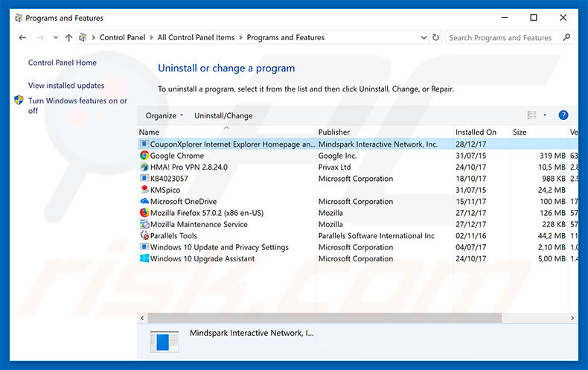
Task: Select Windows 10 Update and Privacy Settings name
Action: [x=220, y=247]
